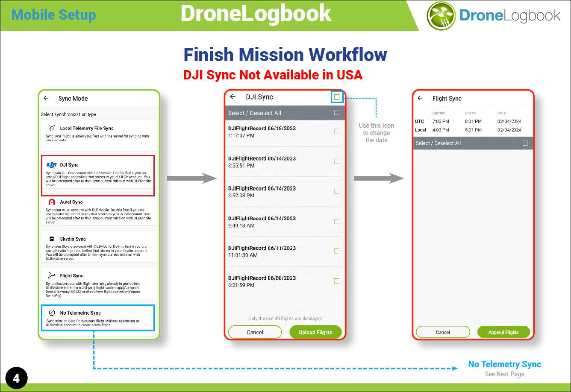Click the Mobile Setup header text

(x=53, y=15)
